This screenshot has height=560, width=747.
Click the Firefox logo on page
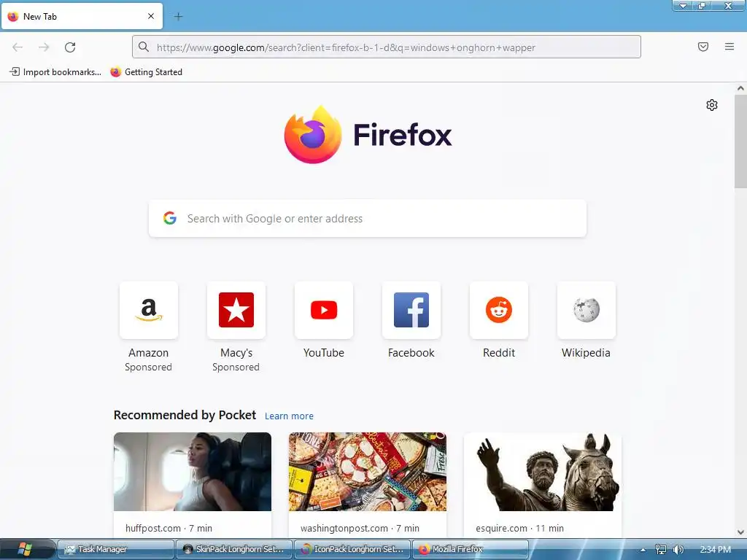[x=368, y=135]
